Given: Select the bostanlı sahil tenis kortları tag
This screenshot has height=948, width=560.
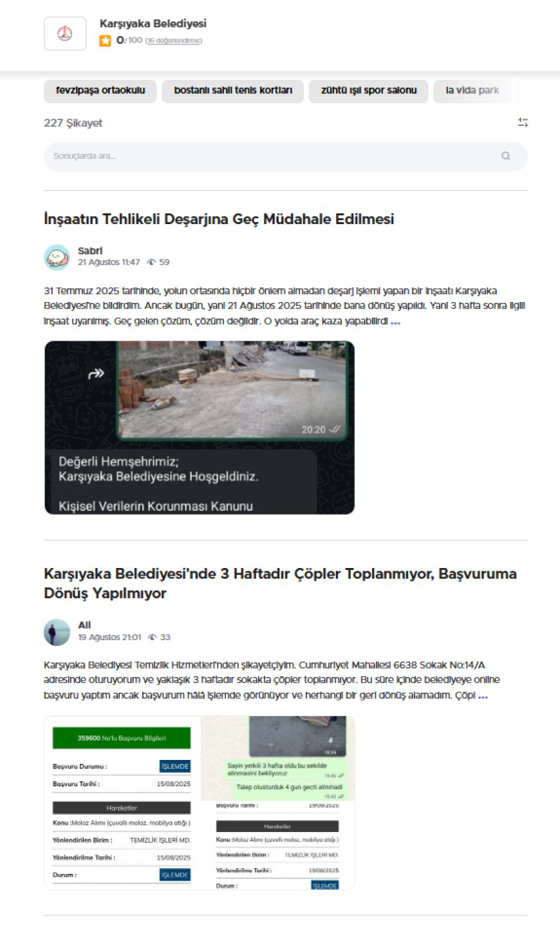Looking at the screenshot, I should click(x=232, y=91).
